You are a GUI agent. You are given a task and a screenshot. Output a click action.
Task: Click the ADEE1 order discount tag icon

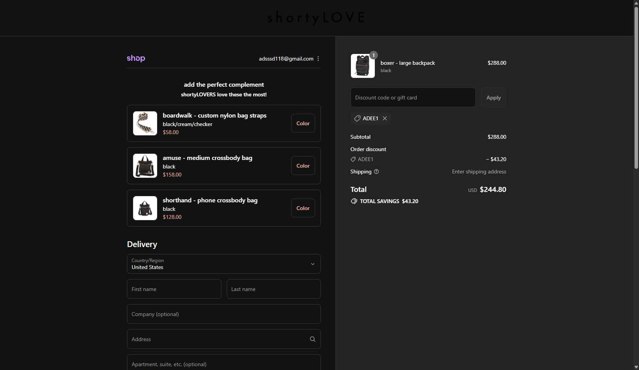[x=353, y=159]
